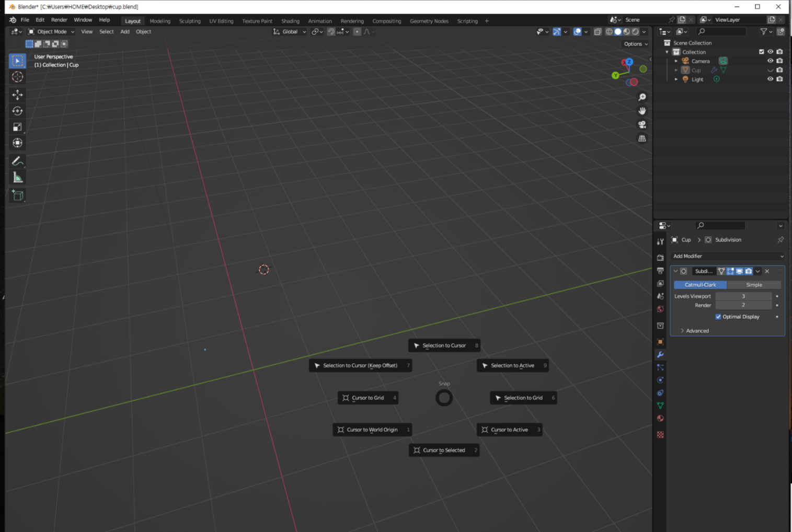Hide the Camera in viewport
The image size is (792, 532).
pyautogui.click(x=770, y=61)
